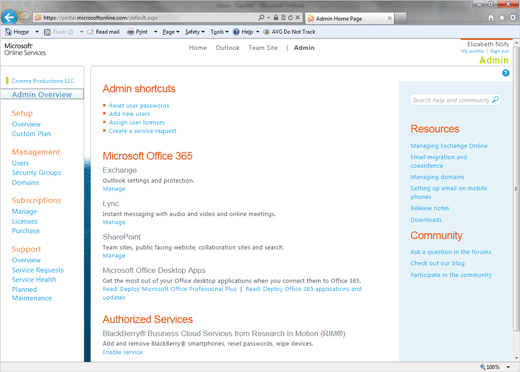
Task: Open Custom Plan under Setup
Action: click(31, 134)
